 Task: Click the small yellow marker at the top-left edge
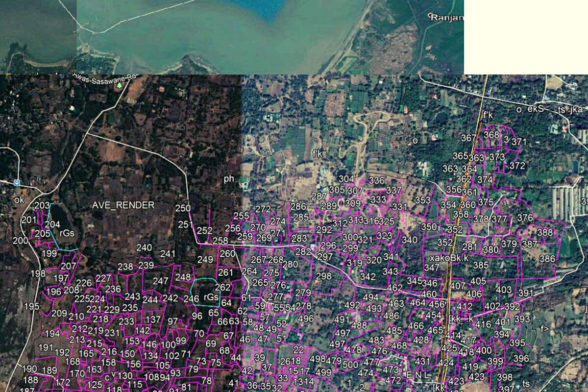[9, 74]
